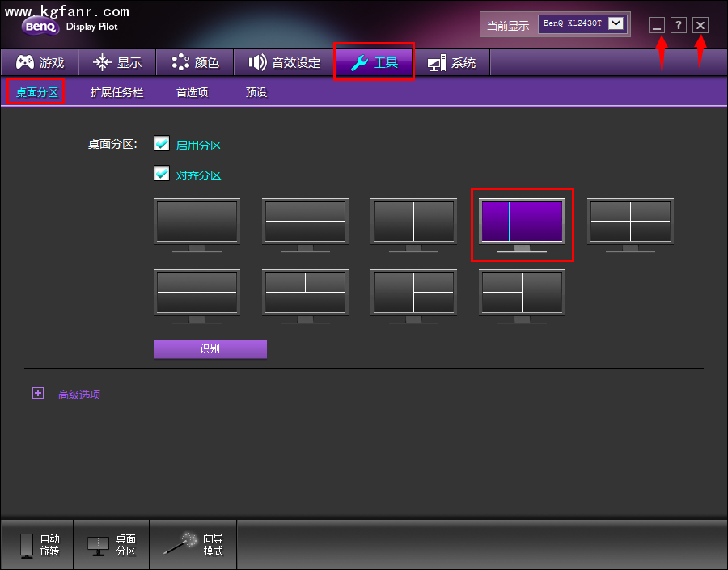This screenshot has height=570, width=728.
Task: Toggle the 启用分区 checkbox
Action: (162, 144)
